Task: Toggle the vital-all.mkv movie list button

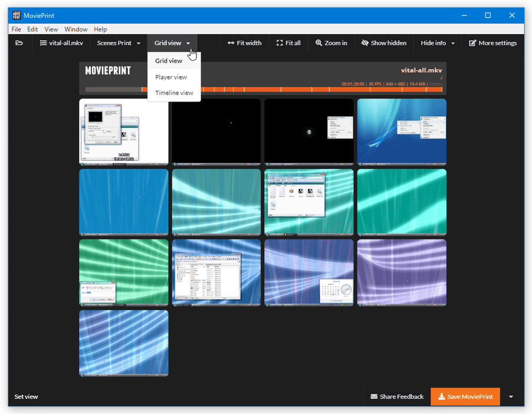Action: pos(61,43)
